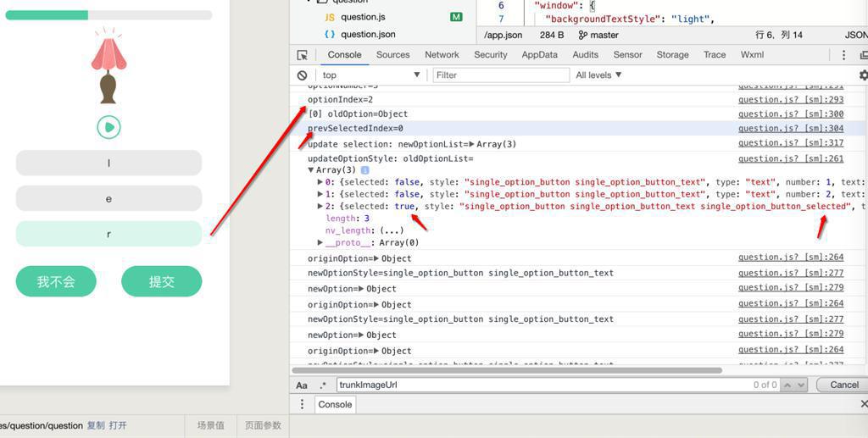Image resolution: width=868 pixels, height=438 pixels.
Task: Activate the element inspector picker icon
Action: [x=303, y=55]
